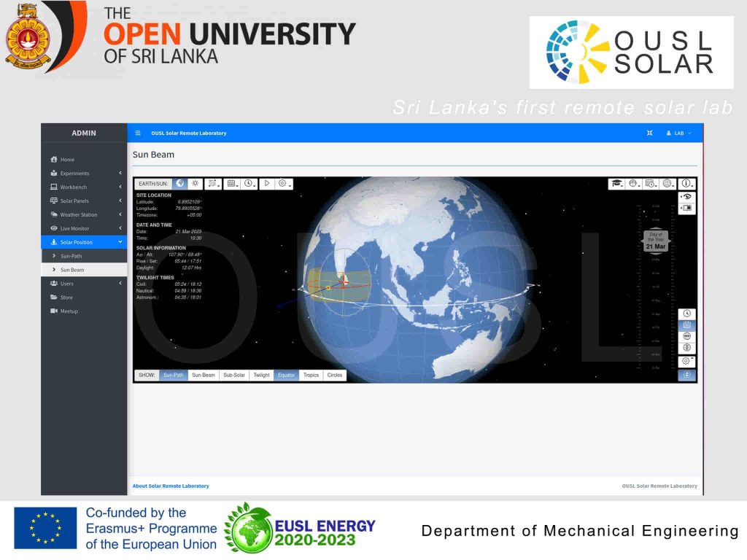Screen dimensions: 747x560
Task: Toggle the hamburger sidebar menu icon
Action: click(x=138, y=133)
